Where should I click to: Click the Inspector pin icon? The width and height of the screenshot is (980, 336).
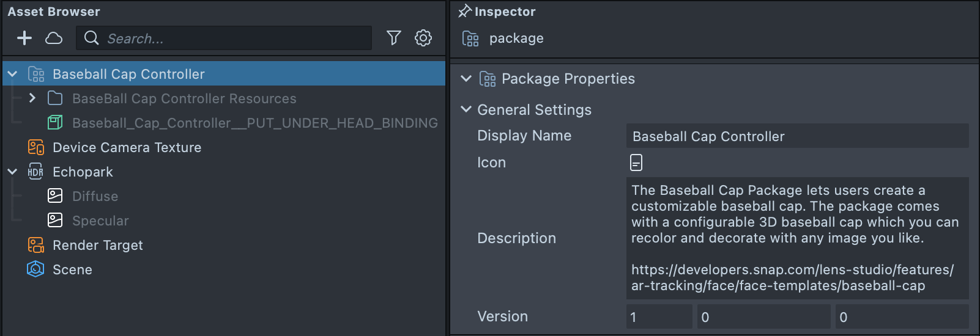tap(465, 12)
